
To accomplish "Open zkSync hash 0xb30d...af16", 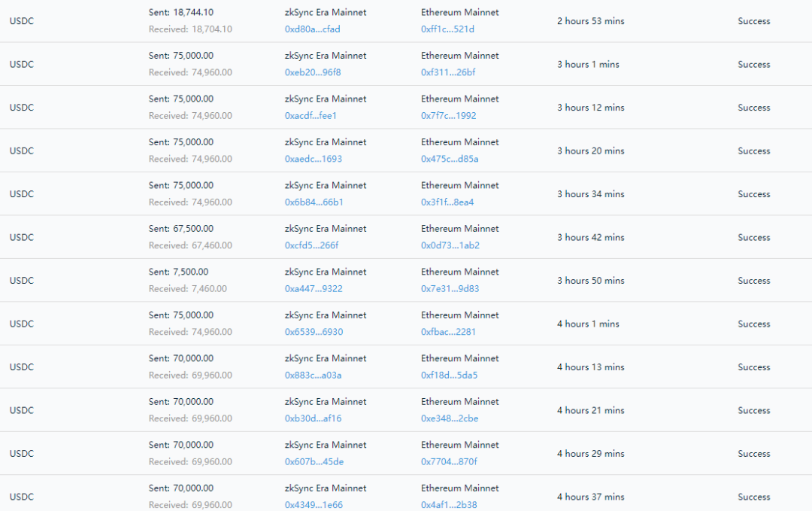I will (x=313, y=418).
